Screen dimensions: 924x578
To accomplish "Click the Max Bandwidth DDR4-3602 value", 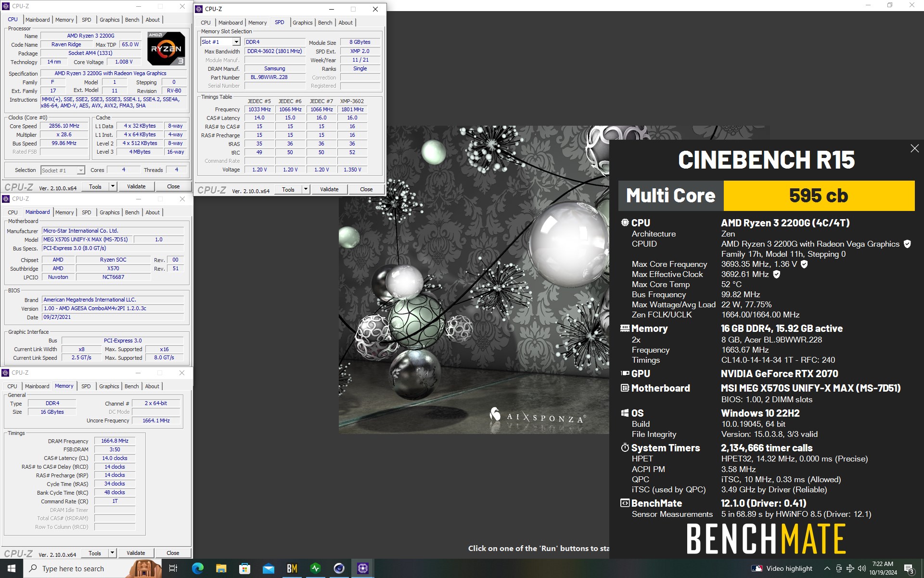I will [x=275, y=51].
